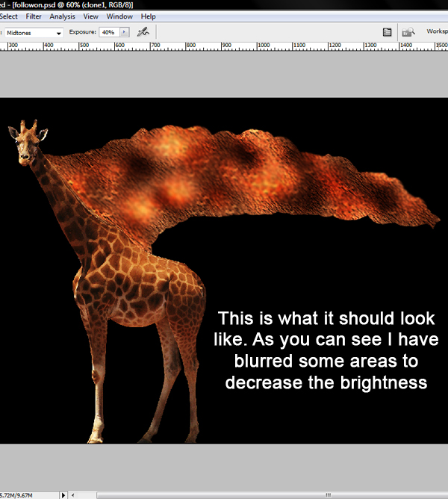Image resolution: width=448 pixels, height=499 pixels.
Task: Click the horizontal scrollbar left arrow
Action: pyautogui.click(x=73, y=495)
